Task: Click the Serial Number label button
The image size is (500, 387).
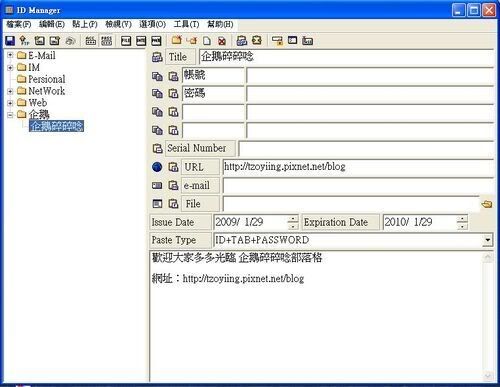Action: (200, 148)
